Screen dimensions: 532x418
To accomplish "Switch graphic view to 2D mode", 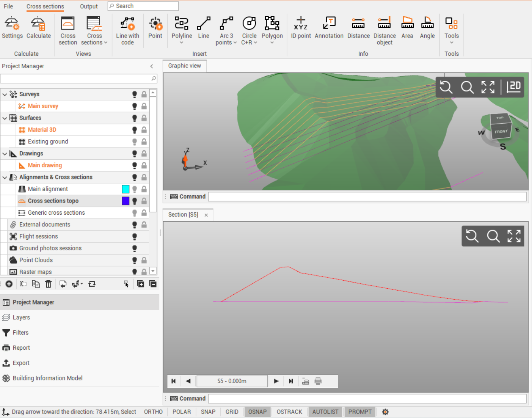I will coord(514,87).
